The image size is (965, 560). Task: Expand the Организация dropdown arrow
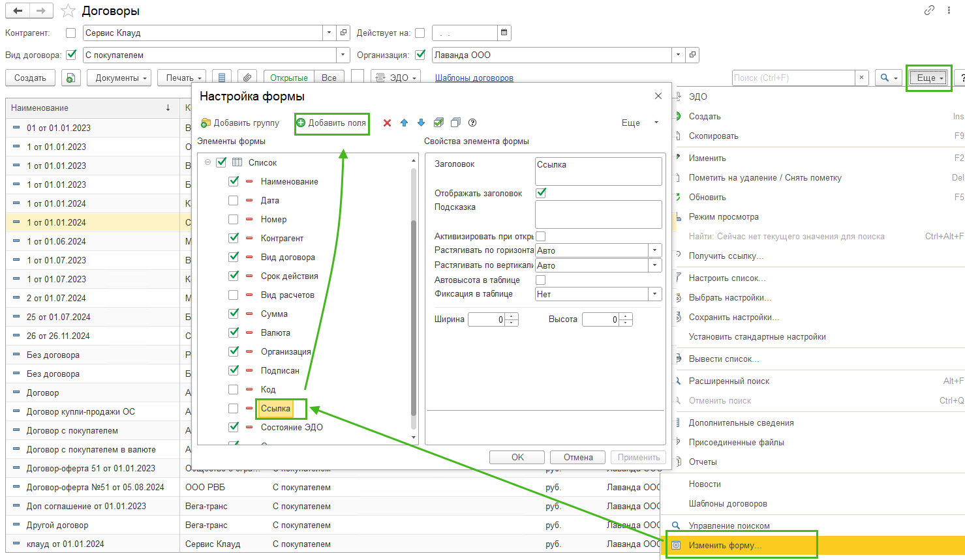pos(679,55)
